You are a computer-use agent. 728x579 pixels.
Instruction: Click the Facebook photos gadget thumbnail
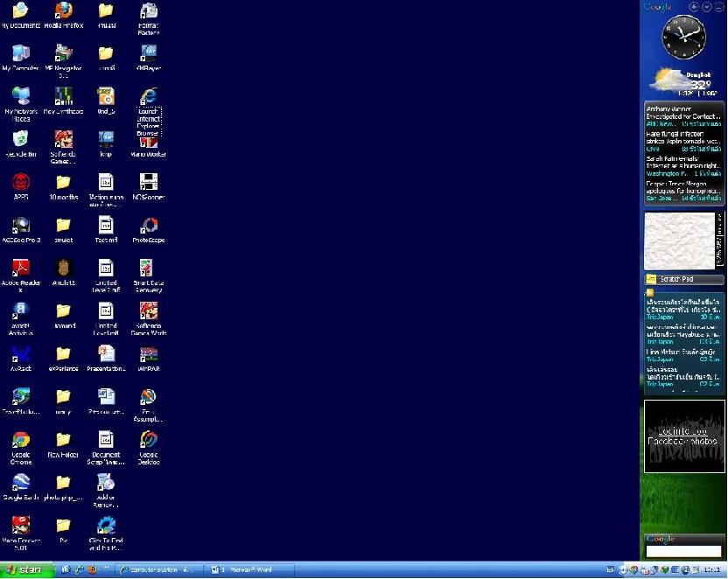pyautogui.click(x=683, y=436)
